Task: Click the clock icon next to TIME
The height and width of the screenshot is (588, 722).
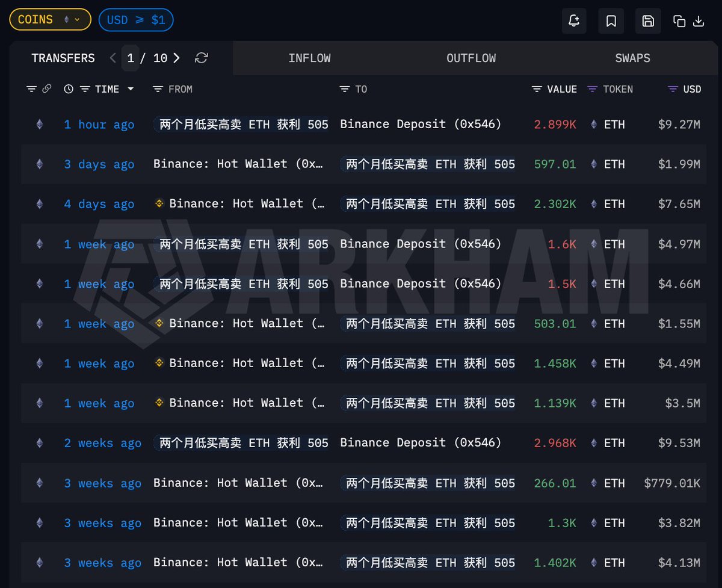Action: [69, 89]
